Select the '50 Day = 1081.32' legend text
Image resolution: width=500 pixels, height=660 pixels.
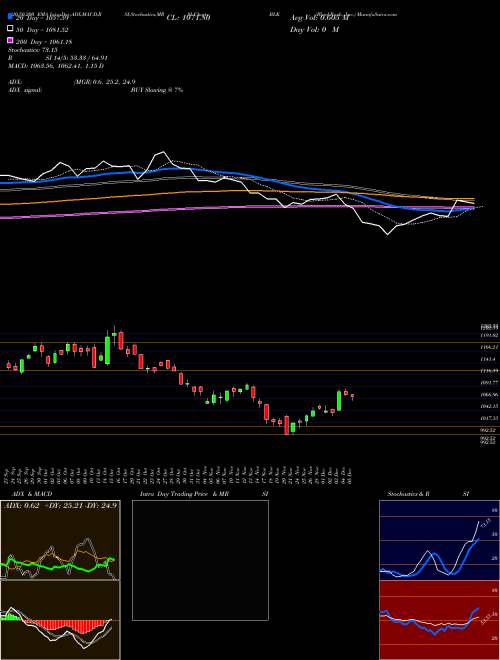click(x=42, y=30)
